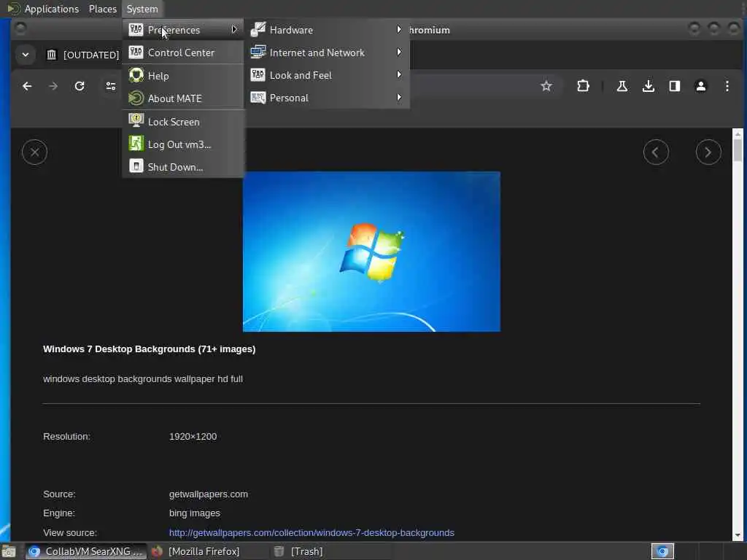
Task: Open Chromium three-dot menu
Action: (727, 86)
